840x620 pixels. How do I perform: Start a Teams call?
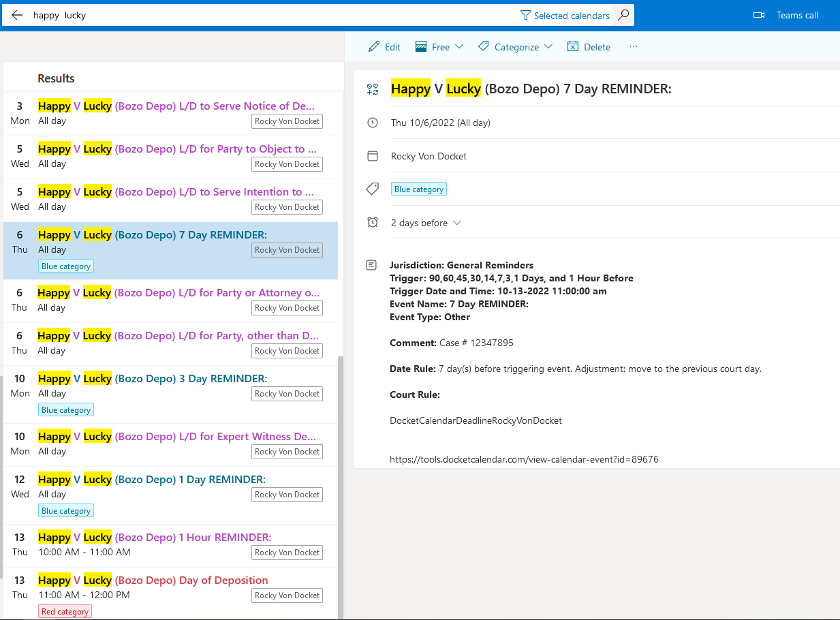[x=785, y=15]
